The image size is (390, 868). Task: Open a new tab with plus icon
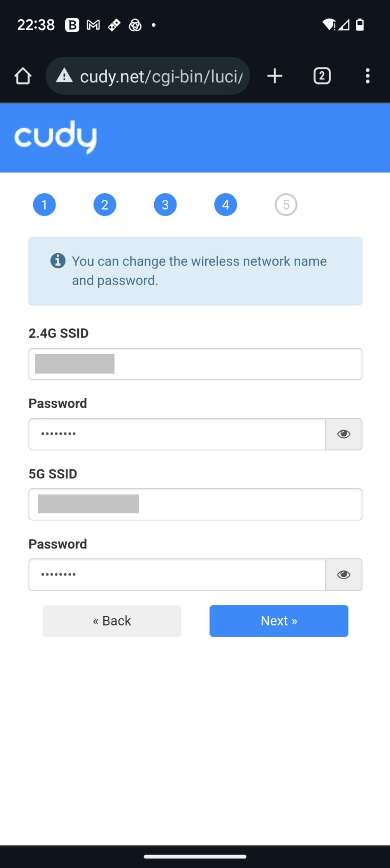[x=275, y=76]
